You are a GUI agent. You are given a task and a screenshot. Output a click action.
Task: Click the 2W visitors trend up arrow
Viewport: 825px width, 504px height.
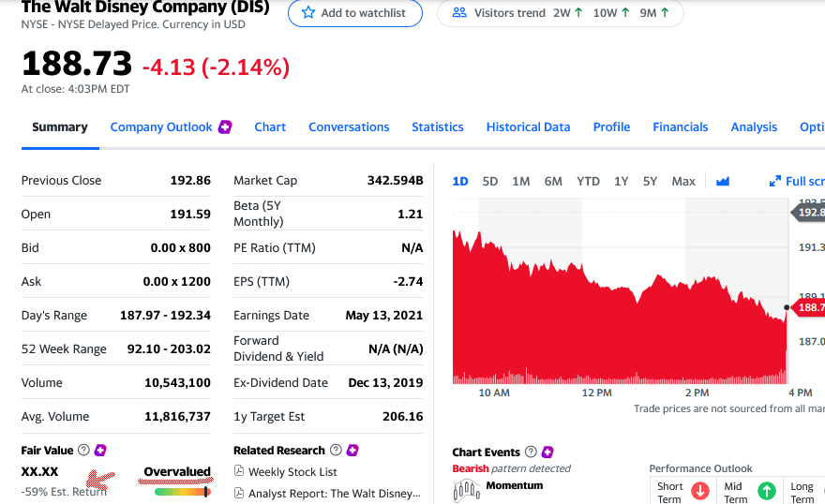tap(578, 12)
